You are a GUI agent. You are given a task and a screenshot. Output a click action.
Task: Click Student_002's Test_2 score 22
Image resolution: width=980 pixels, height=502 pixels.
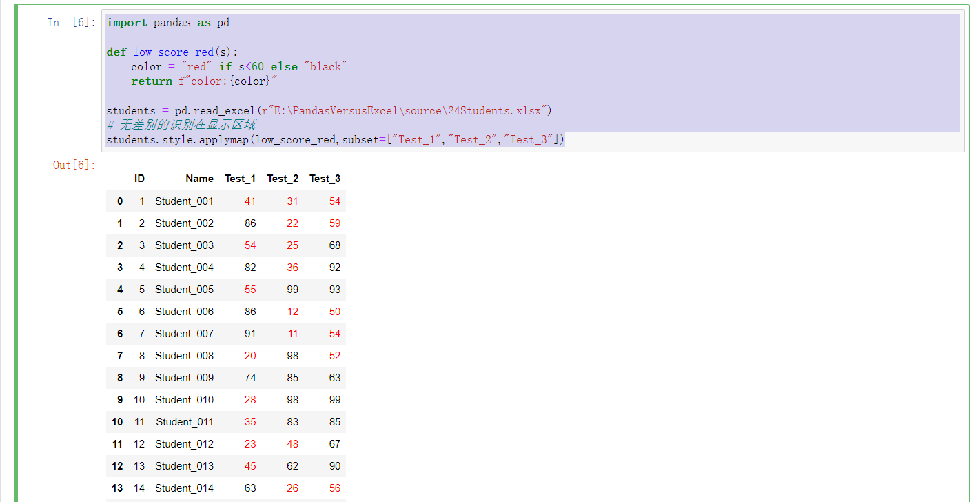(293, 223)
